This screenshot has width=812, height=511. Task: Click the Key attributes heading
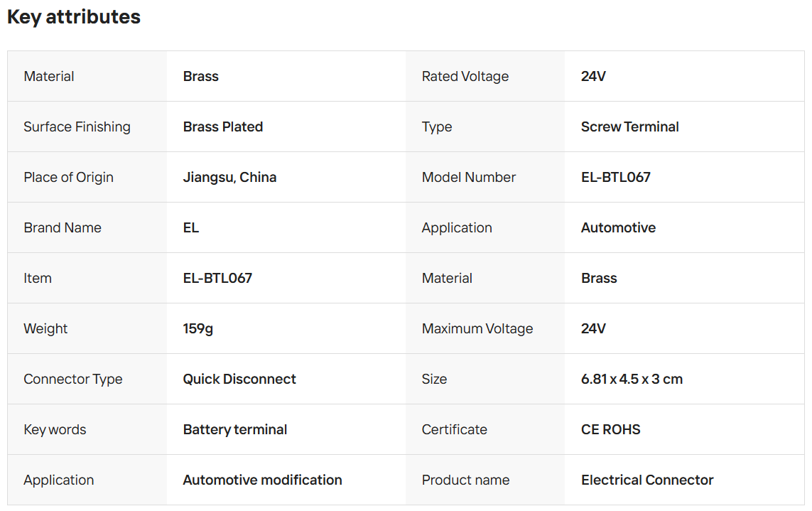coord(74,17)
